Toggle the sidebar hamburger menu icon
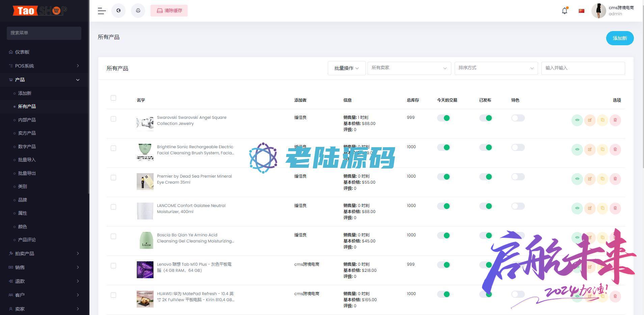 (x=102, y=11)
